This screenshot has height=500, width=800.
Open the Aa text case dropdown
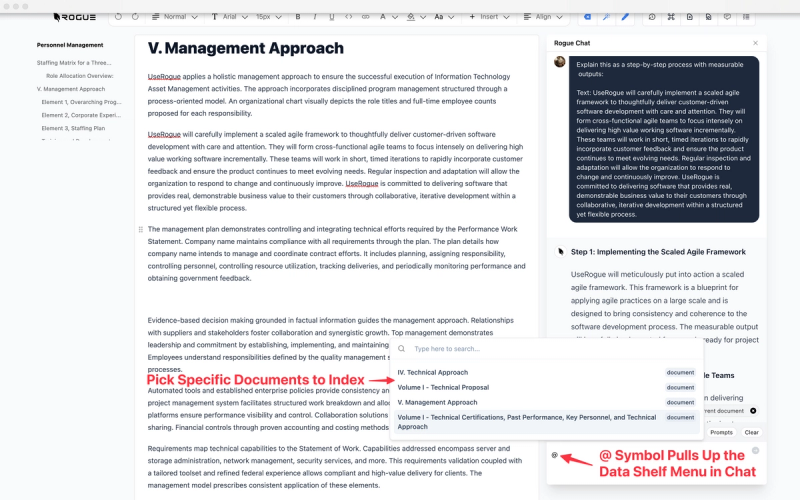(444, 17)
